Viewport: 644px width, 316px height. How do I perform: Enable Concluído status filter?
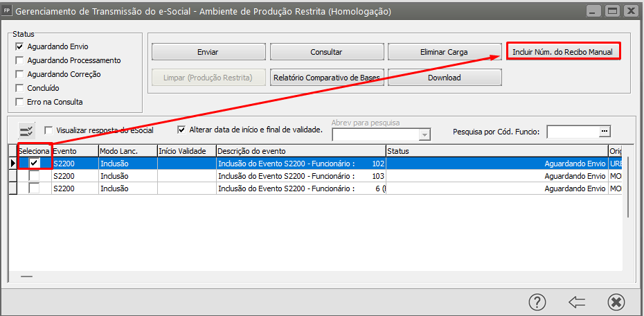[19, 88]
